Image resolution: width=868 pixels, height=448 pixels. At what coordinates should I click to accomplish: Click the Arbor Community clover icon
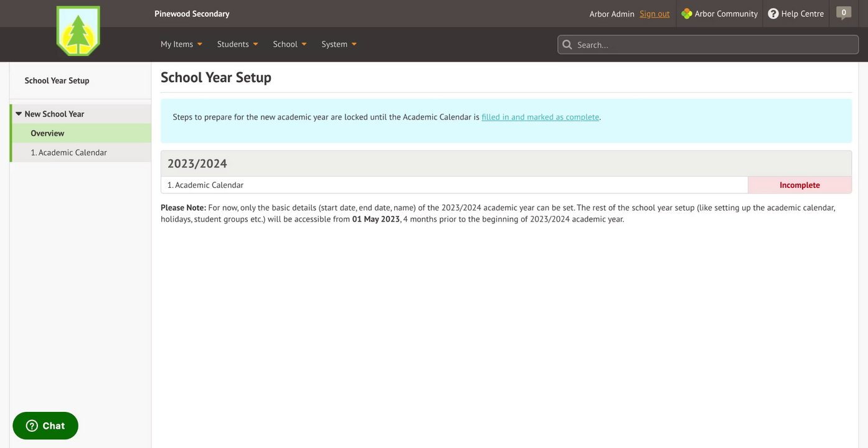[x=686, y=14]
